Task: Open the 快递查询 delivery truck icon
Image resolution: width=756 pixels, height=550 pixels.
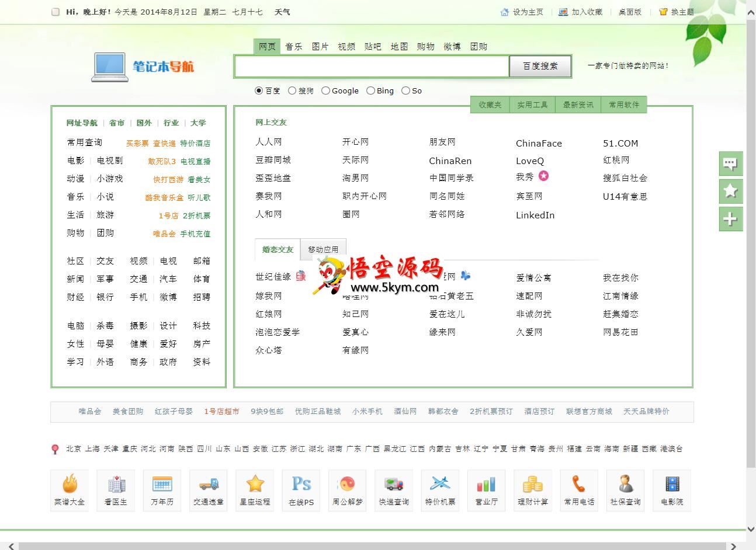Action: point(394,490)
